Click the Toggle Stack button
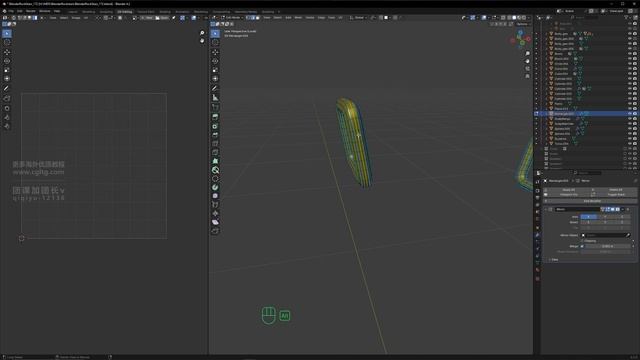This screenshot has width=640, height=360. (x=616, y=195)
